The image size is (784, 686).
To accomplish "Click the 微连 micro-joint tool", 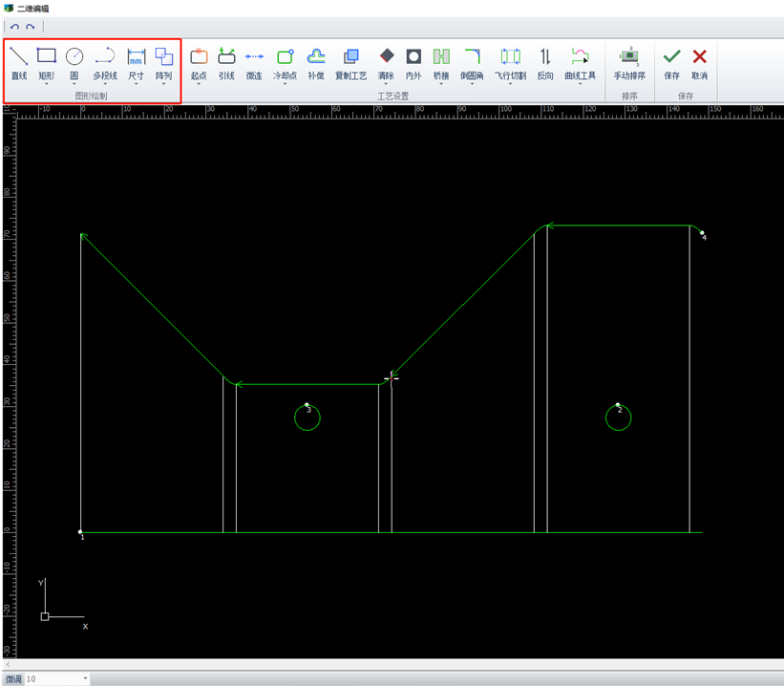I will [x=254, y=63].
